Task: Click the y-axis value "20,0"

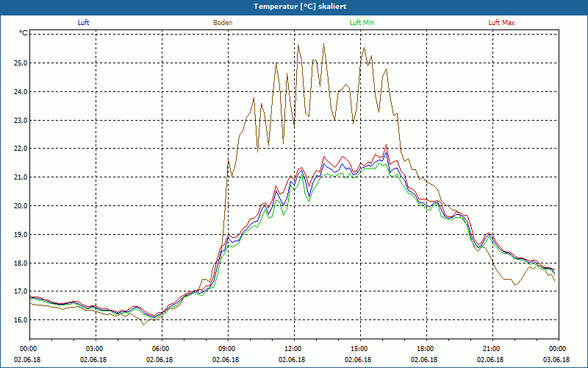Action: (x=21, y=206)
